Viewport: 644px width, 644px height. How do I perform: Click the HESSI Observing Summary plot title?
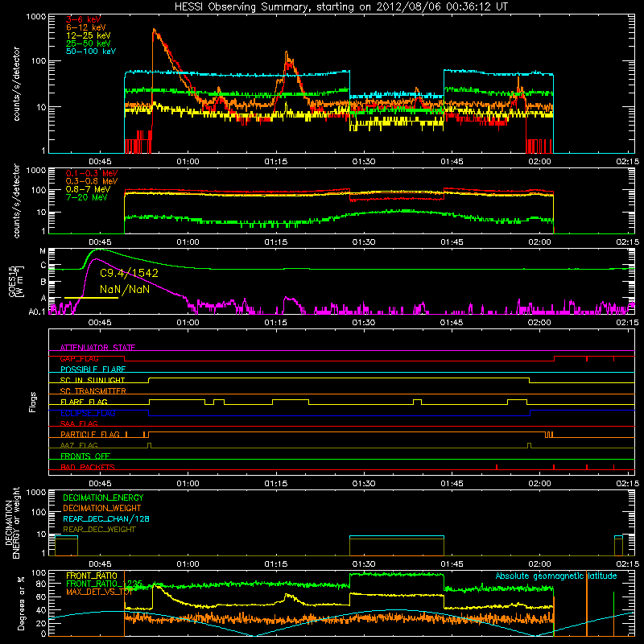pyautogui.click(x=341, y=7)
